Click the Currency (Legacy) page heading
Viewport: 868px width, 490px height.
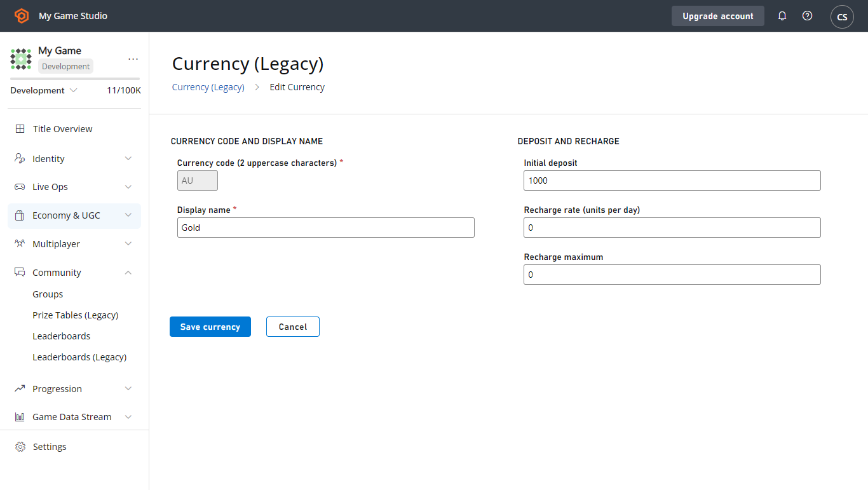click(x=248, y=64)
